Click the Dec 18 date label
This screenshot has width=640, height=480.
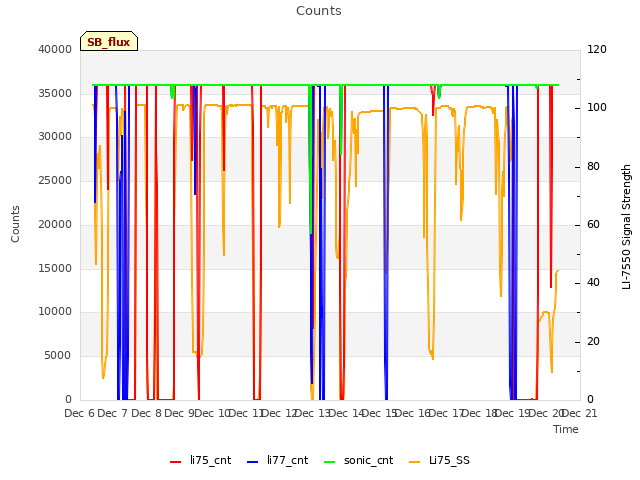click(x=479, y=413)
